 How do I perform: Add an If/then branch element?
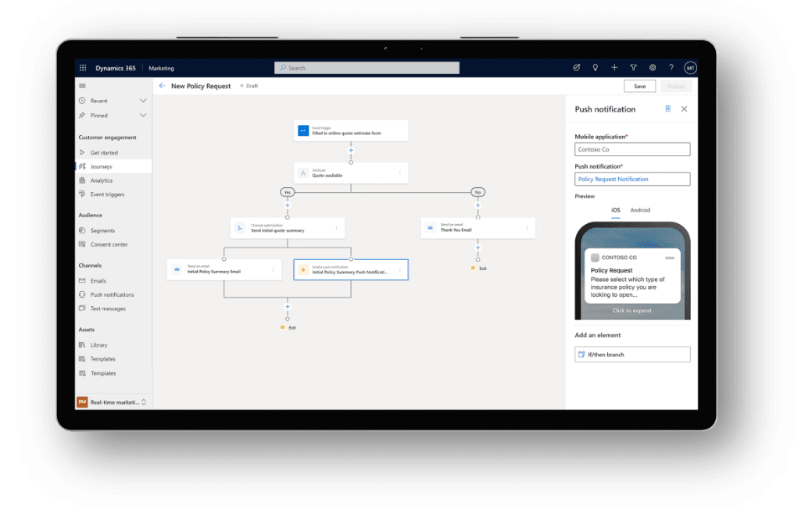(632, 355)
